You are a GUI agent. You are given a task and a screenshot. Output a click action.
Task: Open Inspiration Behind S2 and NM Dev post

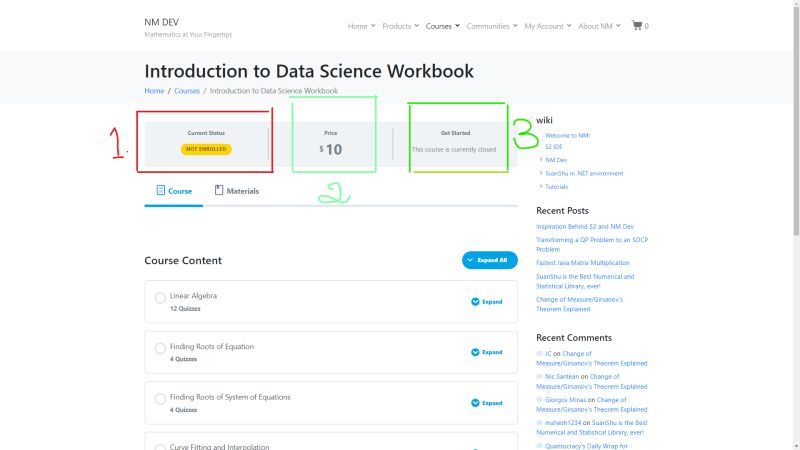[585, 227]
